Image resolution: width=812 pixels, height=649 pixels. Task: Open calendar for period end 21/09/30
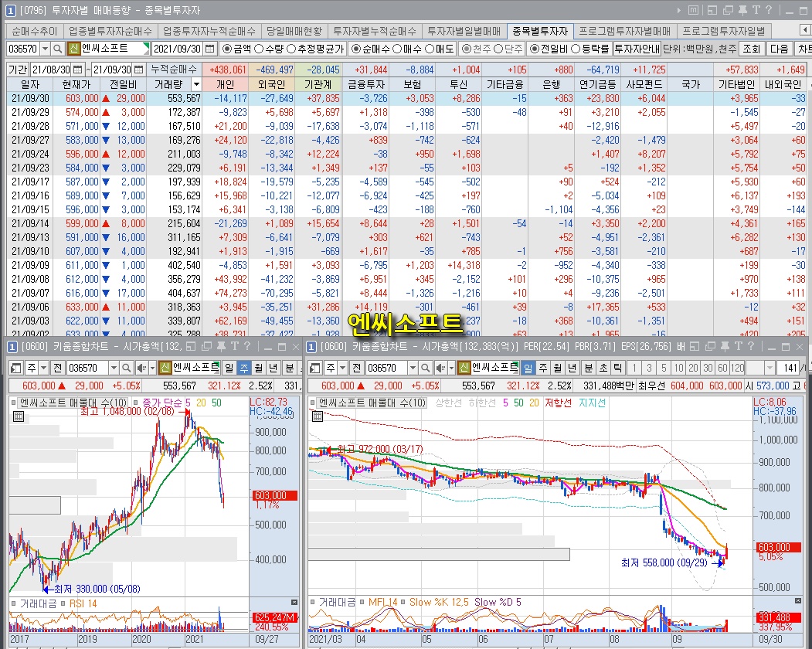pyautogui.click(x=139, y=69)
